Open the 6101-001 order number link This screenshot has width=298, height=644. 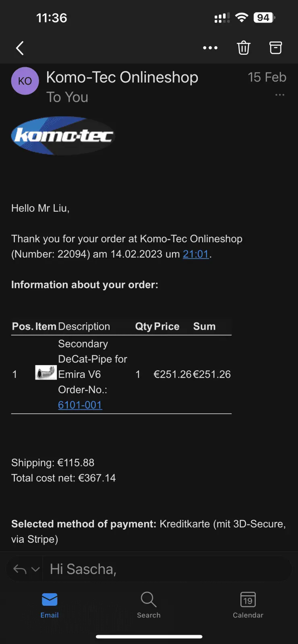tap(80, 405)
